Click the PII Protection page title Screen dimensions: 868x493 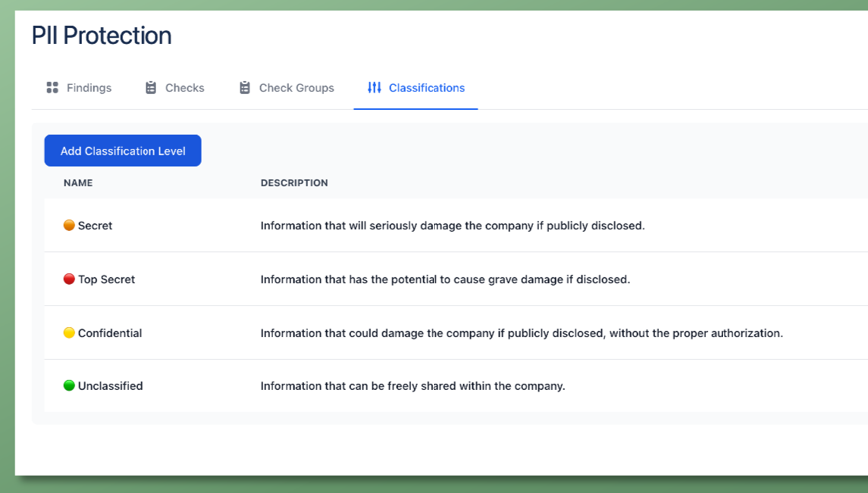102,36
